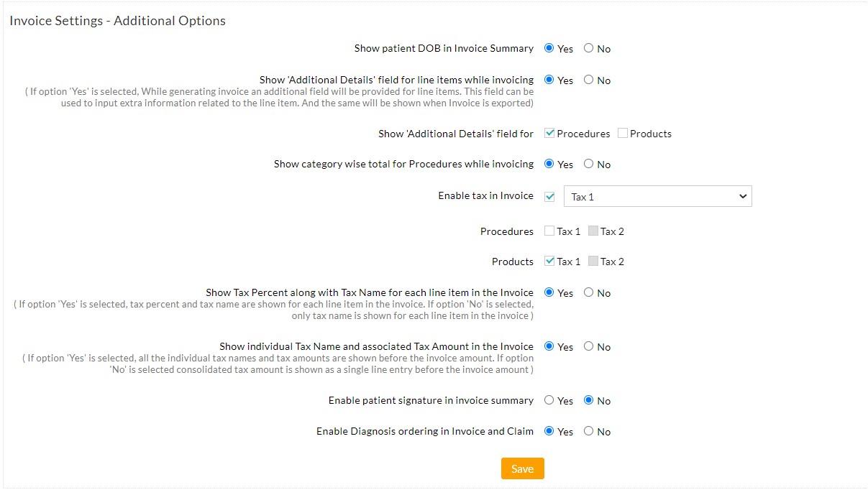Screen dimensions: 868x490
Task: Check Tax 2 for Products
Action: coord(595,261)
